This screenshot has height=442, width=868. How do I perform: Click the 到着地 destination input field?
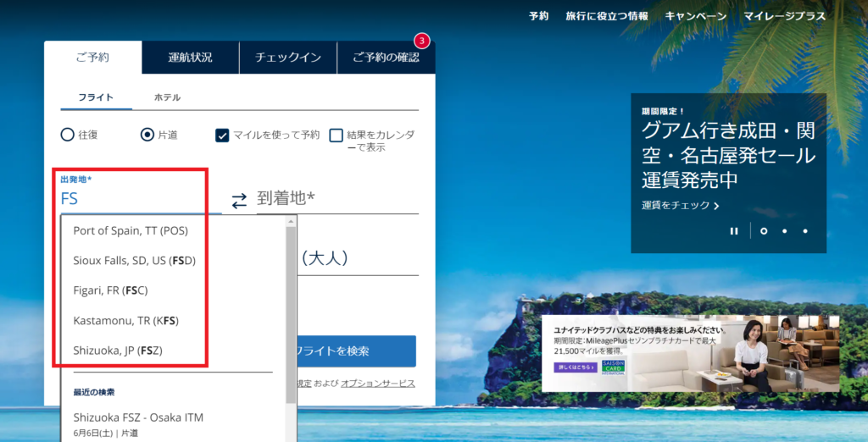click(337, 198)
